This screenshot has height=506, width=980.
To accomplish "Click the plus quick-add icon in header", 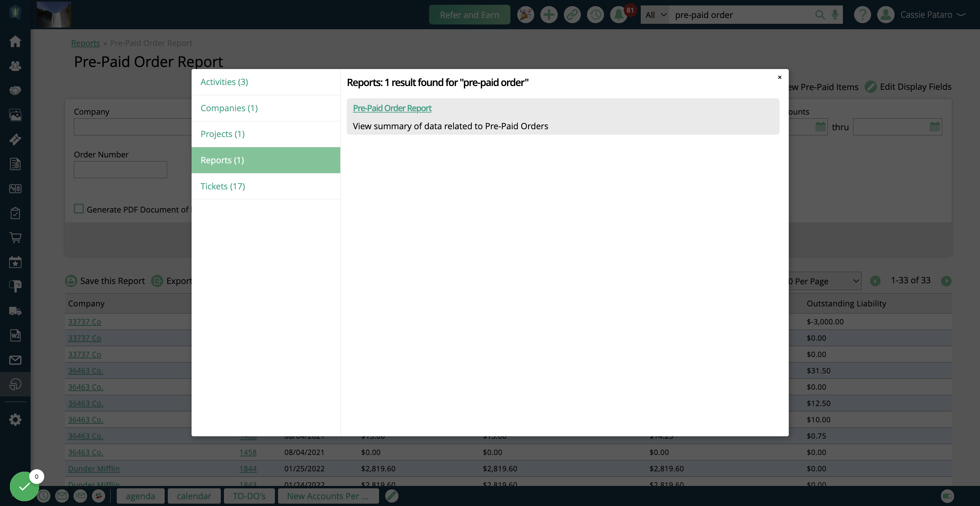I will (549, 15).
